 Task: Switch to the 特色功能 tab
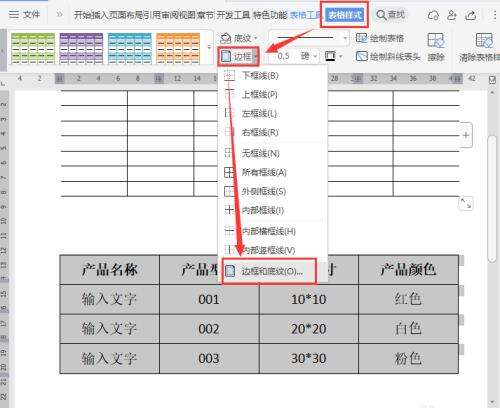coord(270,15)
